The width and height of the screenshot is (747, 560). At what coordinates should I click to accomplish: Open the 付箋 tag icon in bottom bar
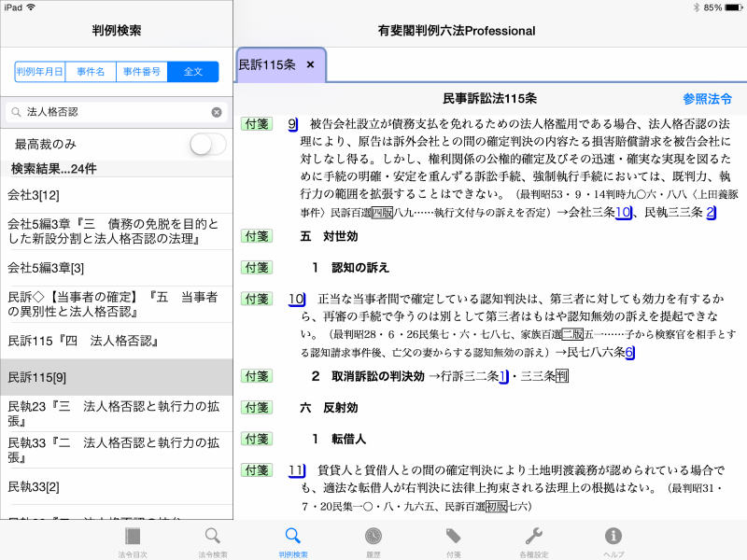pyautogui.click(x=453, y=537)
